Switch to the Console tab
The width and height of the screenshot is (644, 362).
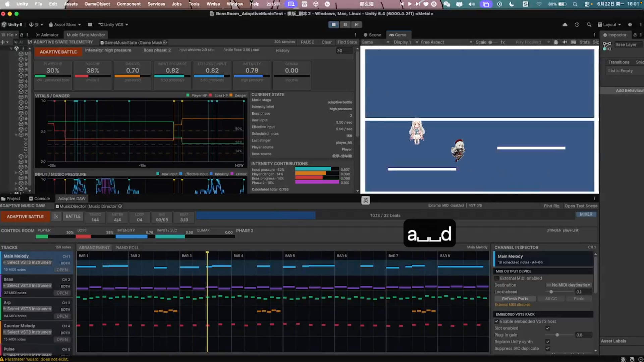(x=39, y=198)
